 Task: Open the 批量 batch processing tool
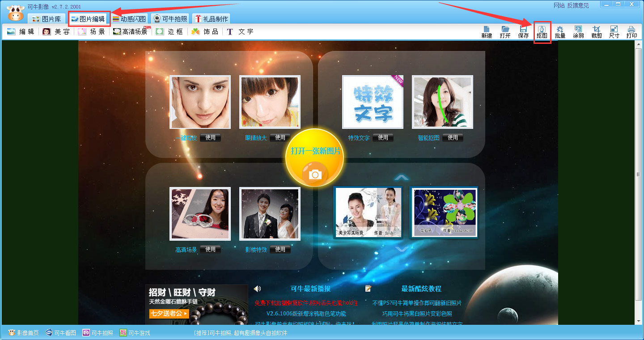[560, 32]
